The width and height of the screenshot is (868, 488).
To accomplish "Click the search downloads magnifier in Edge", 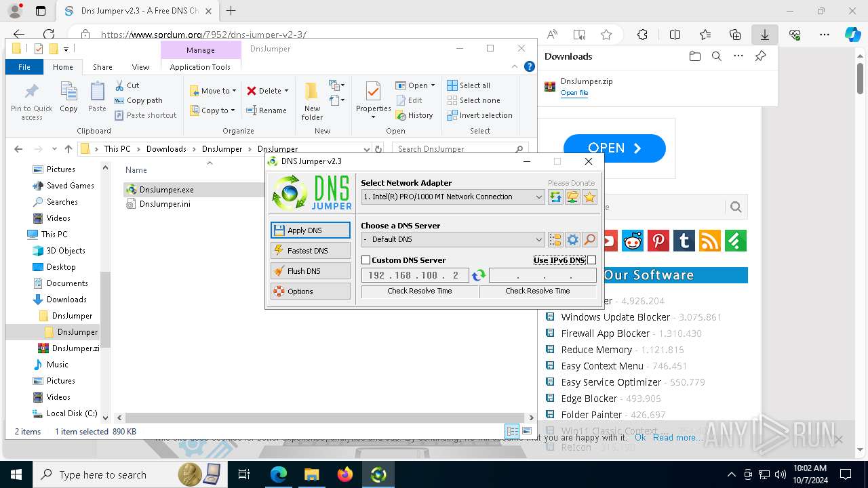I will point(717,56).
